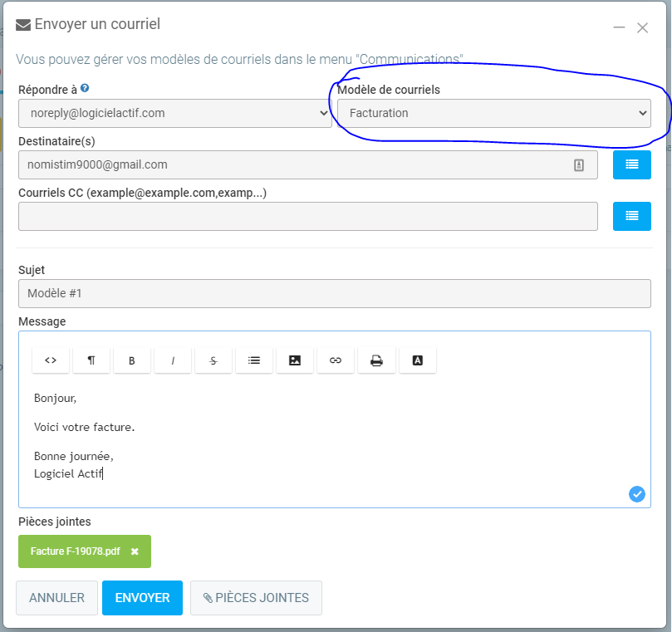Image resolution: width=672 pixels, height=632 pixels.
Task: Expand the Modèle de courriels dropdown
Action: [x=493, y=113]
